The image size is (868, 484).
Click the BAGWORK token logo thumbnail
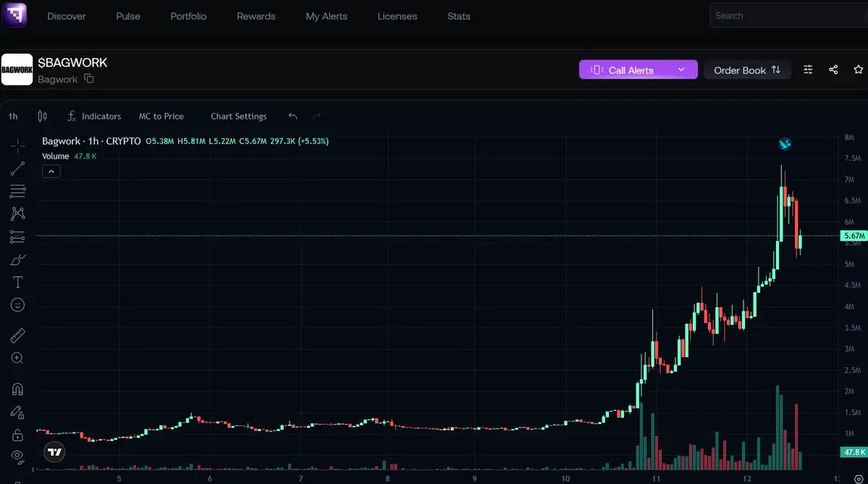[17, 70]
